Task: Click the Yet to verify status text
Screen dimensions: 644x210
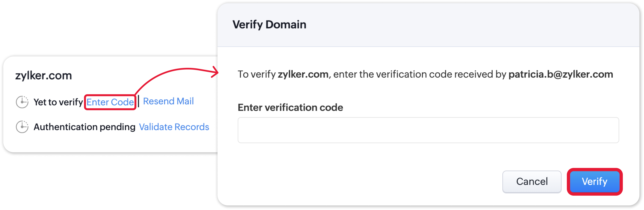Action: pos(58,102)
